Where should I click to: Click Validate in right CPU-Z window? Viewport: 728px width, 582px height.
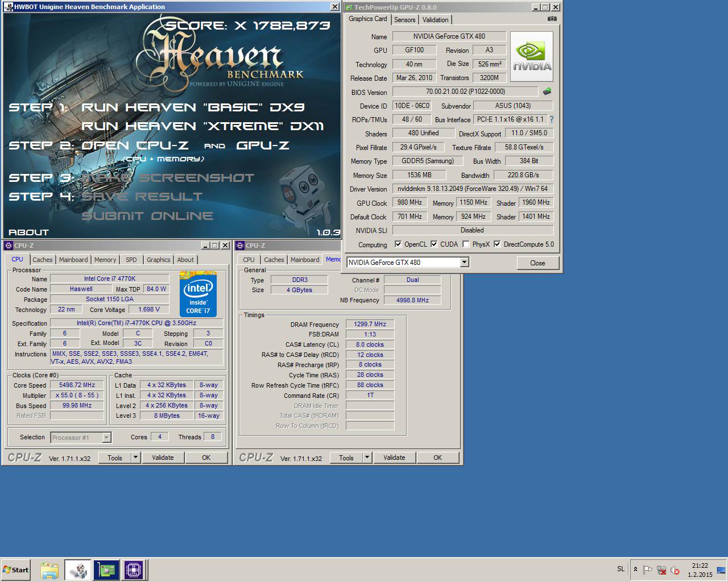pos(394,458)
